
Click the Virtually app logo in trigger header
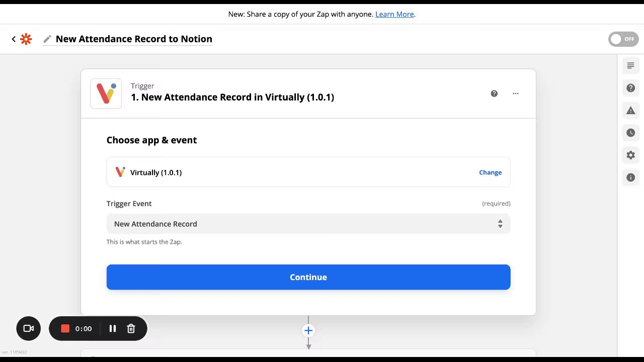click(x=106, y=94)
